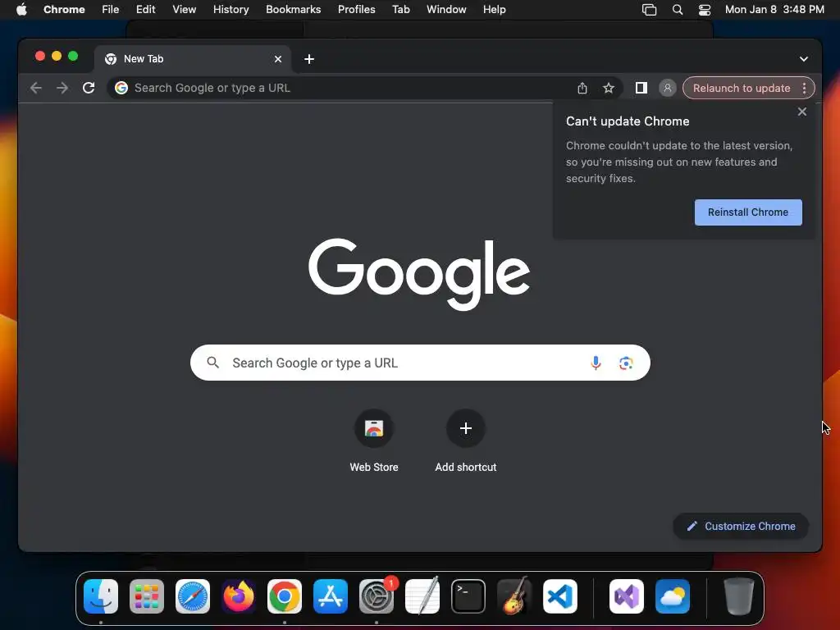This screenshot has height=630, width=840.
Task: Open the Window menu
Action: [x=446, y=10]
